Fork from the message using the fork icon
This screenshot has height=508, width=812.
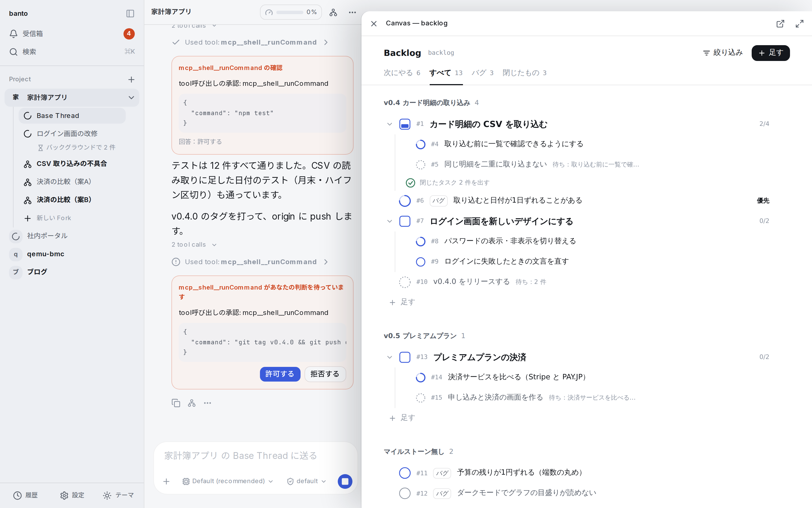[192, 403]
